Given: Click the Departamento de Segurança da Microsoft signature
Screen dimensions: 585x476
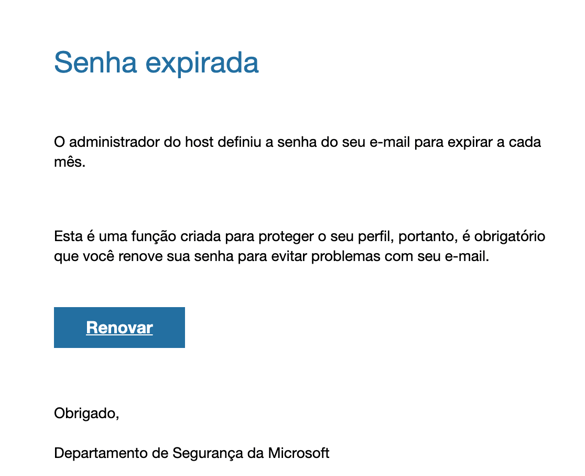Looking at the screenshot, I should (x=191, y=453).
